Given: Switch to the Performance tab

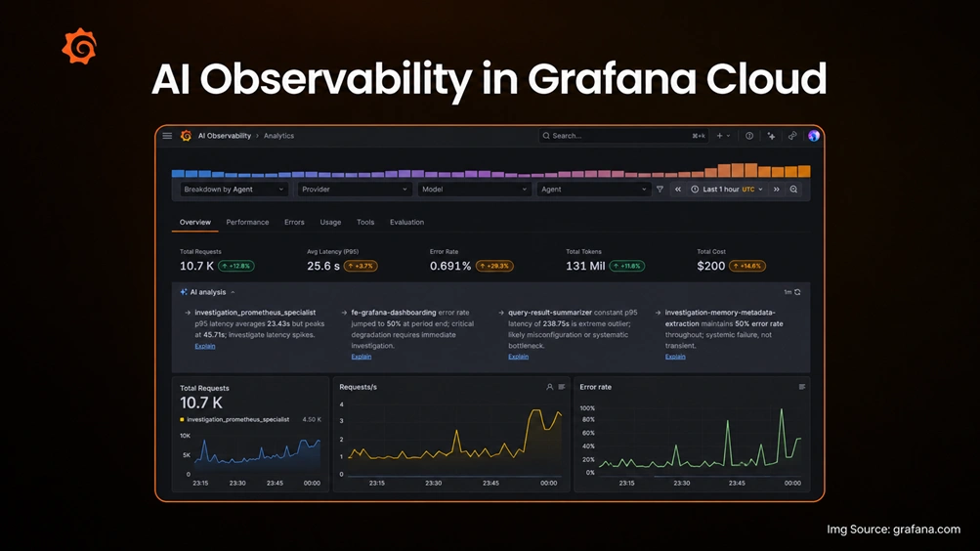Looking at the screenshot, I should pyautogui.click(x=247, y=223).
